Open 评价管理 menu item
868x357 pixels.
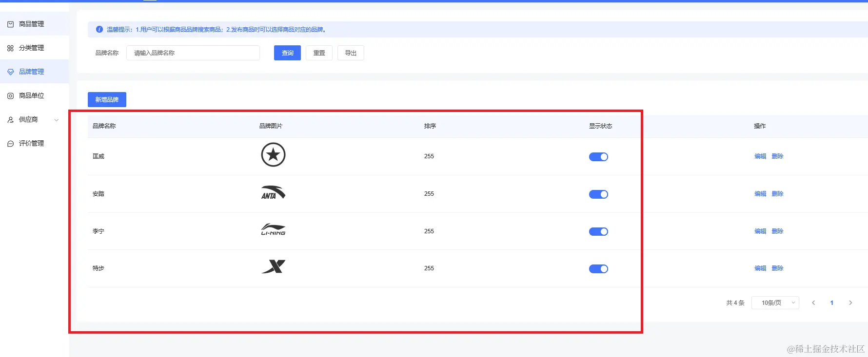pos(34,143)
